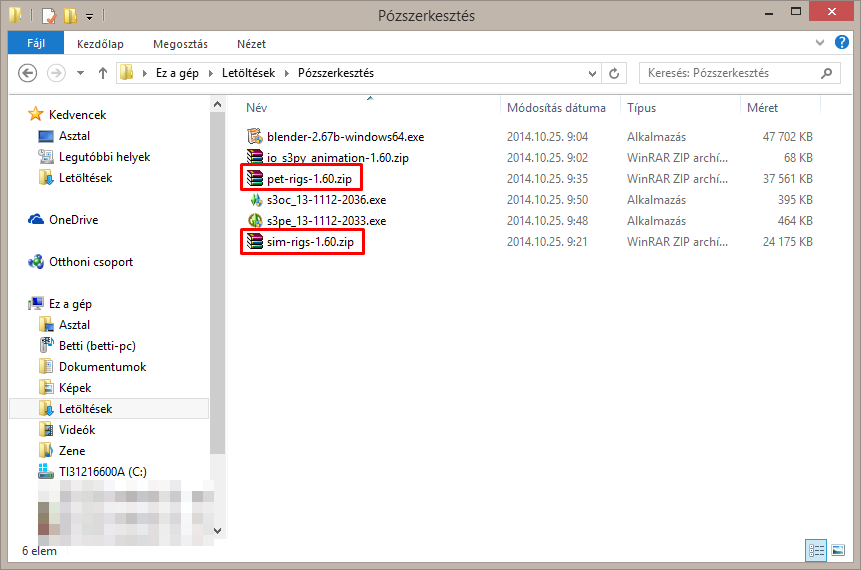Open the Fájl menu tab

pos(36,43)
